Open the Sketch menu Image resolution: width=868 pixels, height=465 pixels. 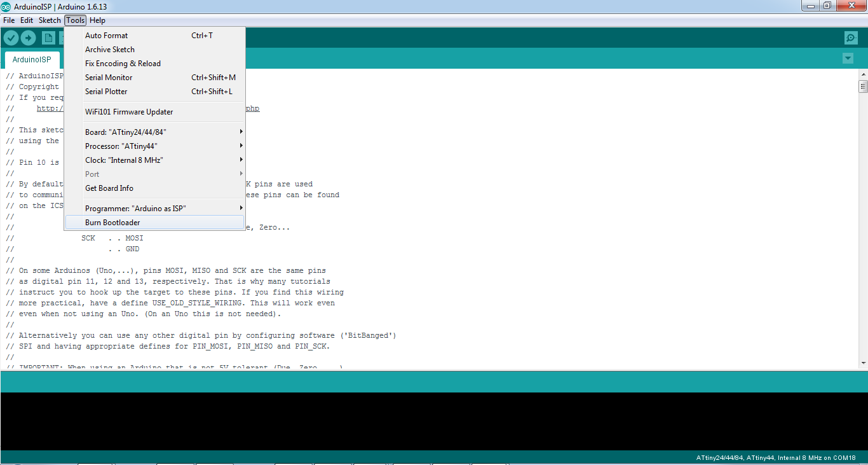click(x=50, y=20)
